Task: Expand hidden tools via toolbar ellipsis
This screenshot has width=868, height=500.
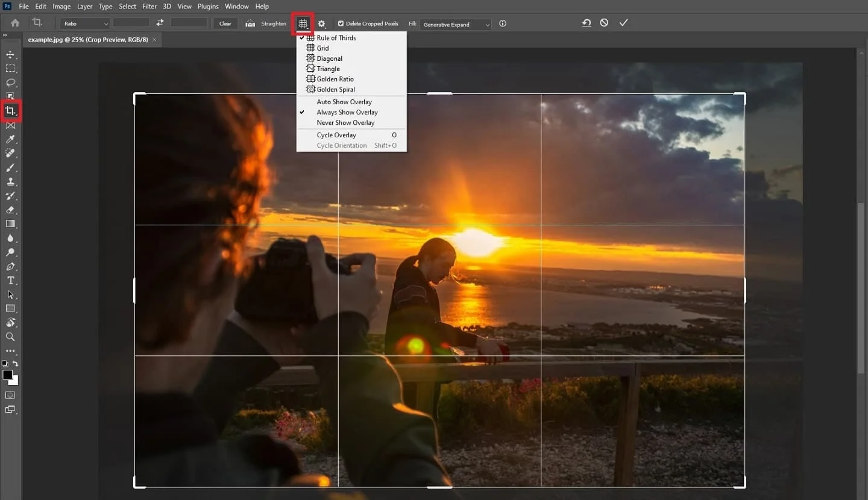Action: (10, 350)
